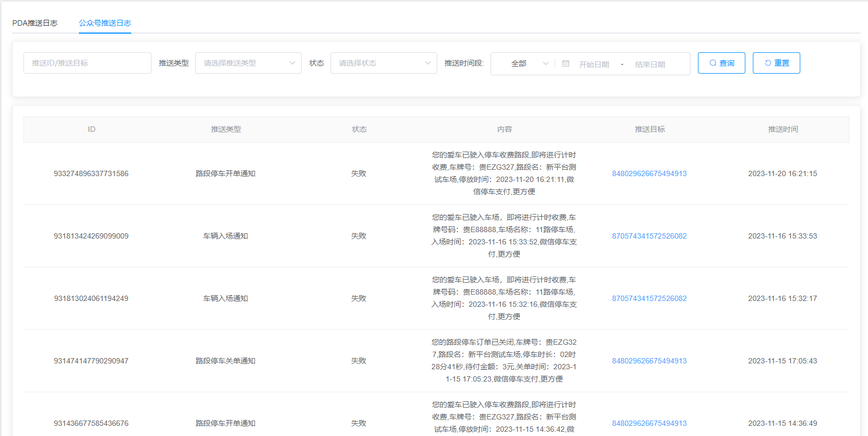Open push target link for 15:33:53 record
Screen dimensions: 868x436
click(x=649, y=236)
